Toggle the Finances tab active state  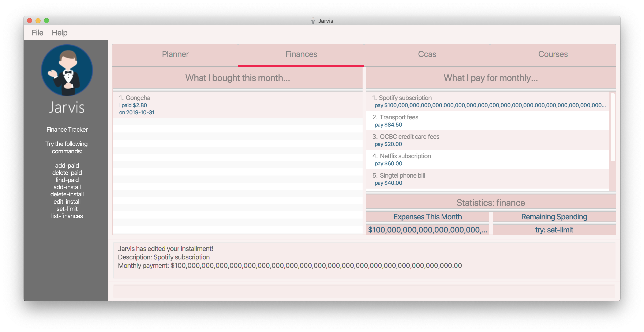[301, 54]
